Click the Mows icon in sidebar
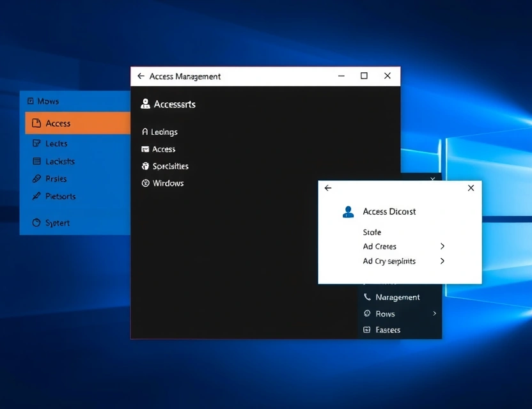The width and height of the screenshot is (532, 409). click(31, 101)
